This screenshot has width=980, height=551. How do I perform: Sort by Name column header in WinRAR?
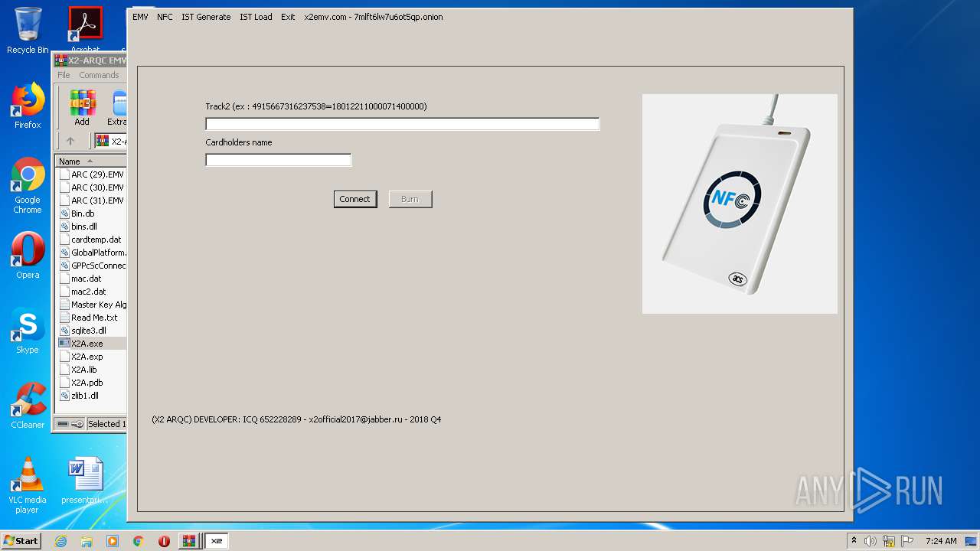point(90,161)
